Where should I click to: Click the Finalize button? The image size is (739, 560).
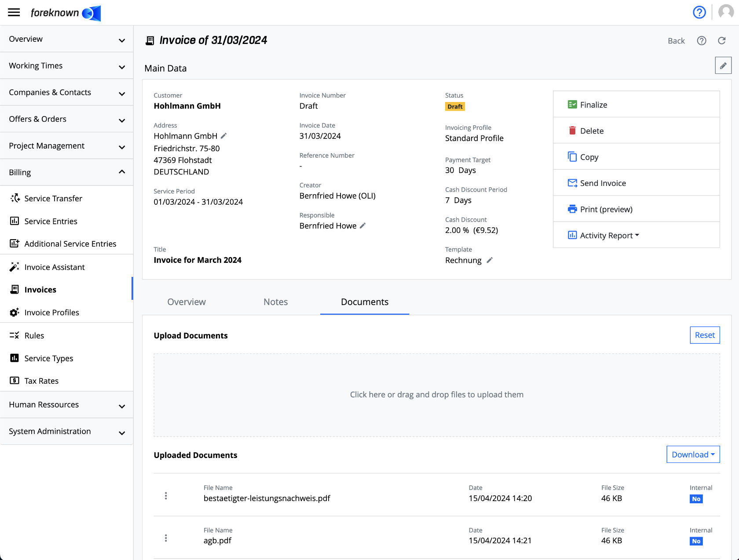click(x=593, y=105)
